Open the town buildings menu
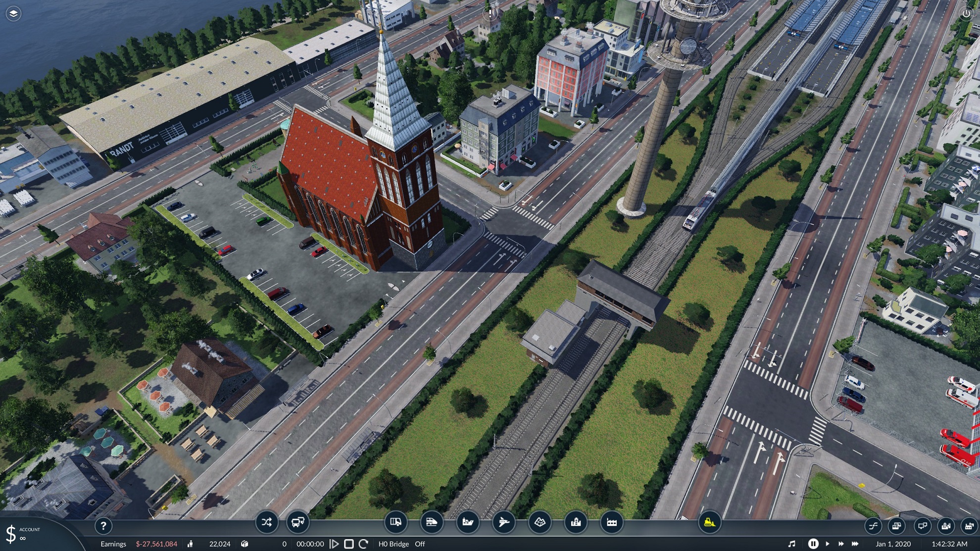 (576, 522)
